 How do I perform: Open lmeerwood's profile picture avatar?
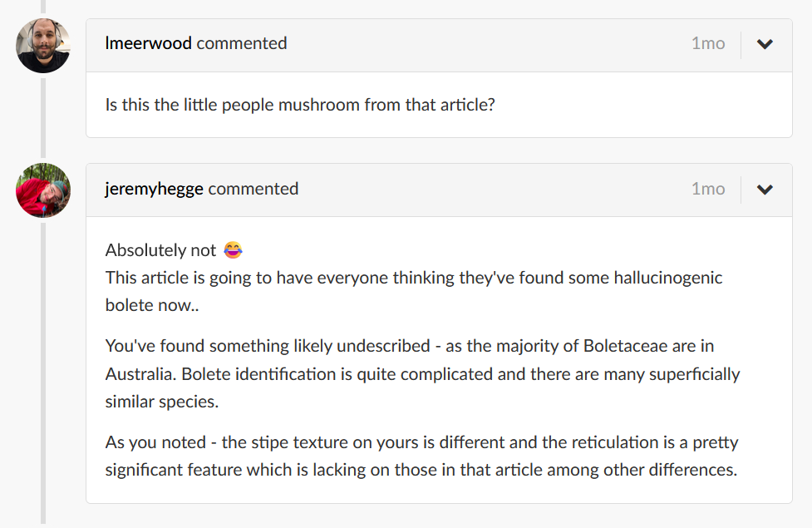(43, 46)
